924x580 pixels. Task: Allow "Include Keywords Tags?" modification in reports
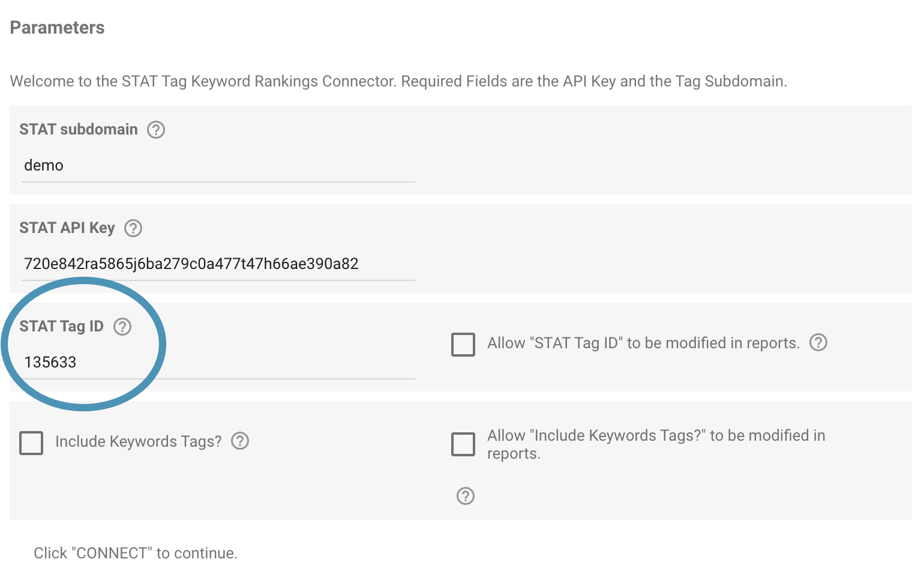pos(463,444)
